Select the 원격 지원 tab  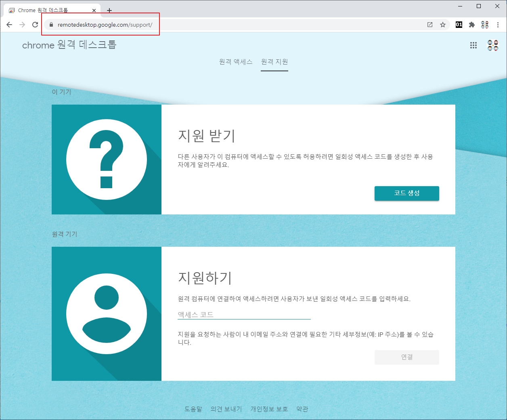274,62
